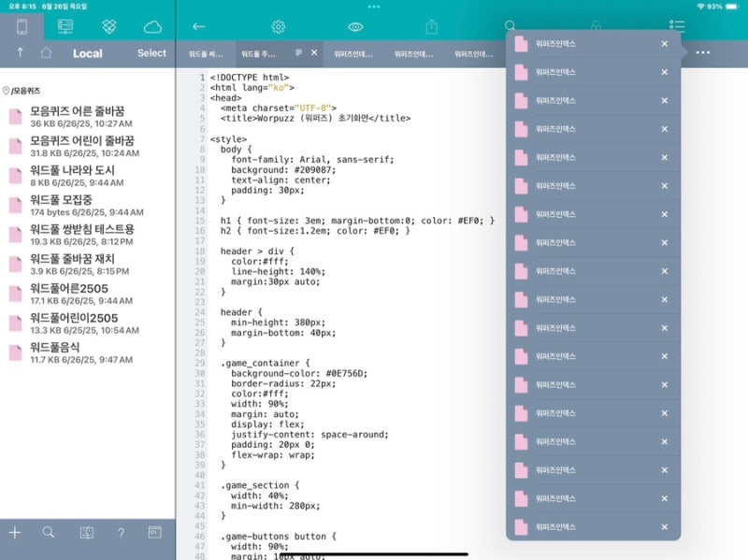Open multitasking dots at top center
The height and width of the screenshot is (560, 748).
click(374, 7)
